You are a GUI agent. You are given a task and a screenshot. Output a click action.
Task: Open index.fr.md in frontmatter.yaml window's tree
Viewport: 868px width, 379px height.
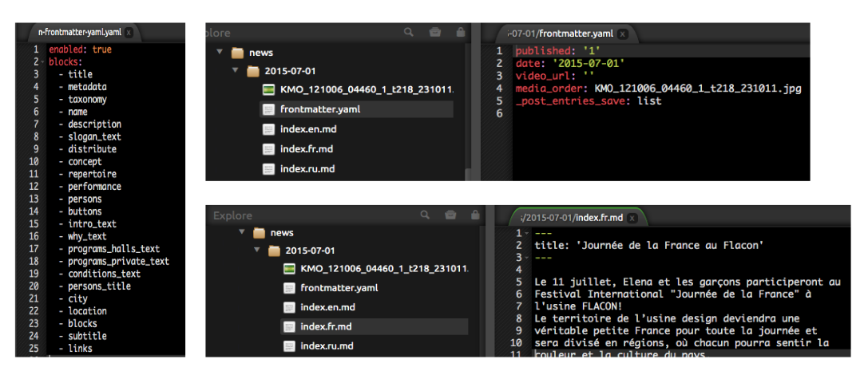point(307,149)
